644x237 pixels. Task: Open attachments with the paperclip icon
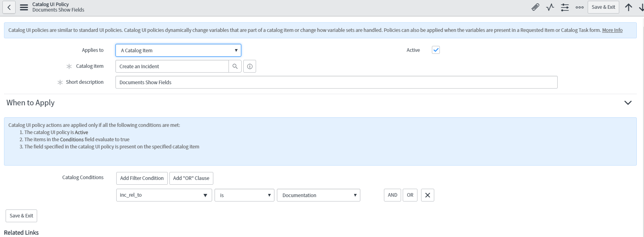coord(535,7)
